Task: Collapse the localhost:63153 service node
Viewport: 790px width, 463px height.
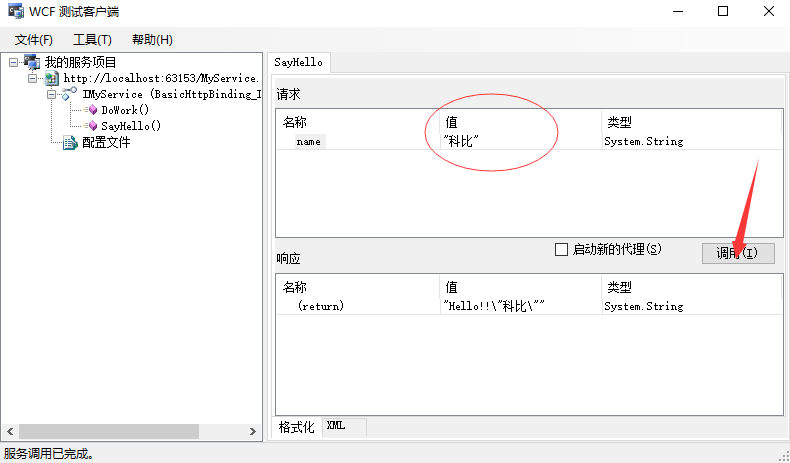Action: click(x=33, y=78)
